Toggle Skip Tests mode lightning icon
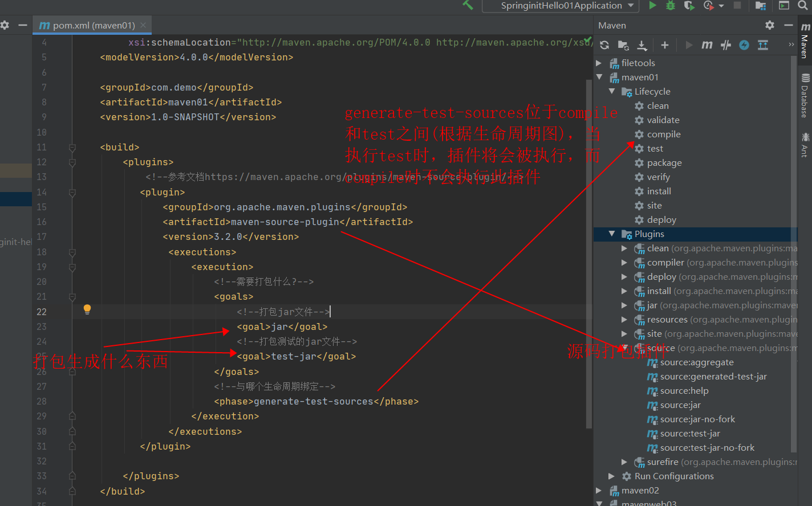This screenshot has height=506, width=812. 744,45
